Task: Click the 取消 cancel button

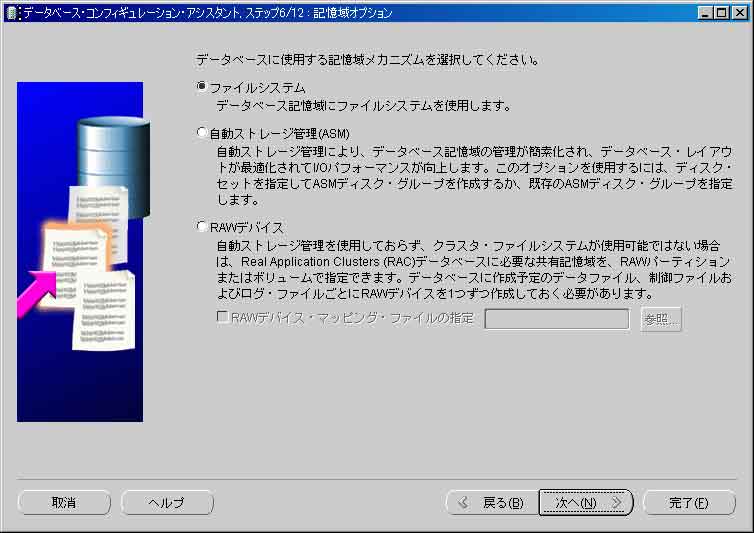Action: tap(64, 503)
